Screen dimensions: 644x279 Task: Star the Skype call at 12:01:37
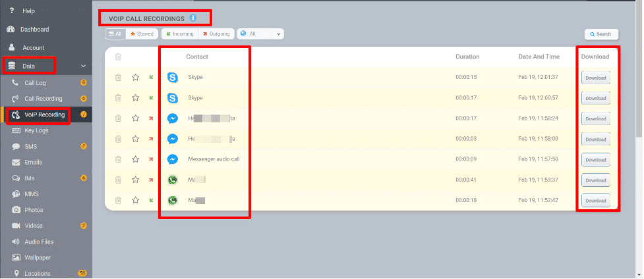point(136,77)
